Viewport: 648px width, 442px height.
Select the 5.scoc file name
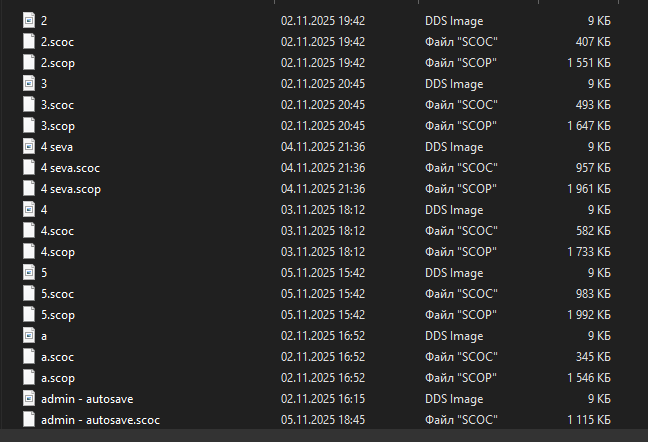click(x=58, y=293)
